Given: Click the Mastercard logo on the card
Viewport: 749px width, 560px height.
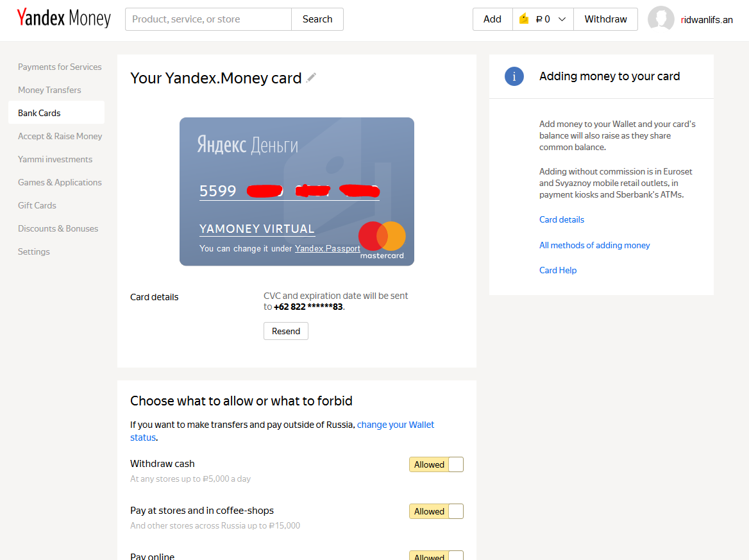Looking at the screenshot, I should point(382,239).
